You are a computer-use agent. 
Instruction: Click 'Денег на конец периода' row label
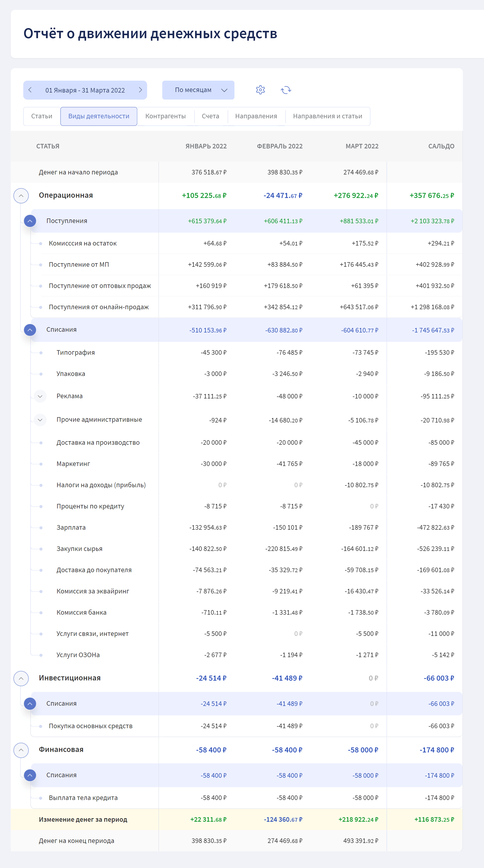coord(77,841)
